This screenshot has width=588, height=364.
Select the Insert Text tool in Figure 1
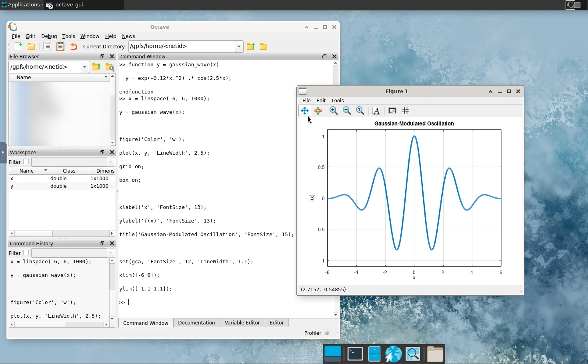(x=376, y=111)
